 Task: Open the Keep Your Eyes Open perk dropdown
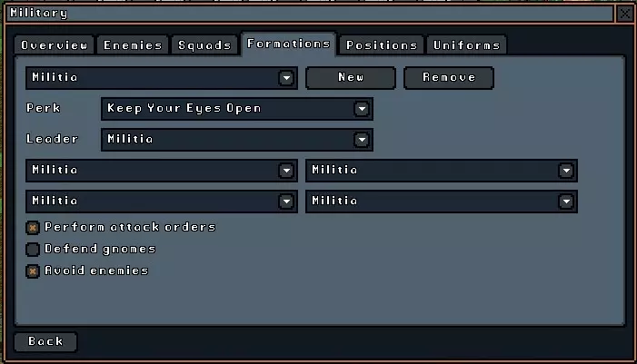pyautogui.click(x=237, y=109)
